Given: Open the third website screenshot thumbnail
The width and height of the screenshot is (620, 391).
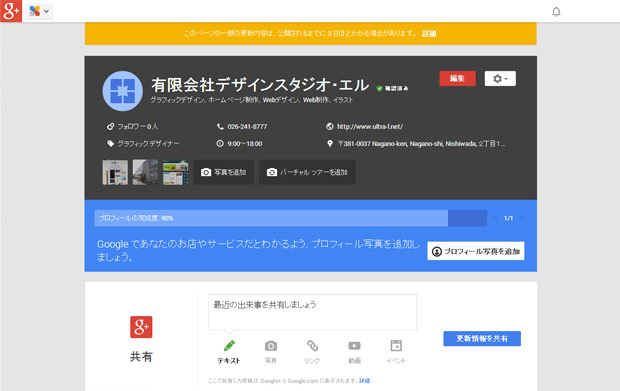Looking at the screenshot, I should 176,172.
